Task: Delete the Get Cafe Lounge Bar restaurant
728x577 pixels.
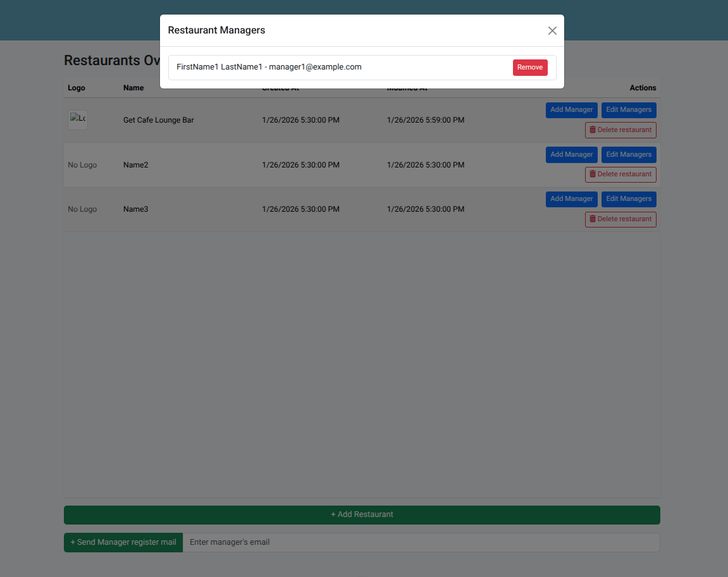Action: pyautogui.click(x=620, y=130)
